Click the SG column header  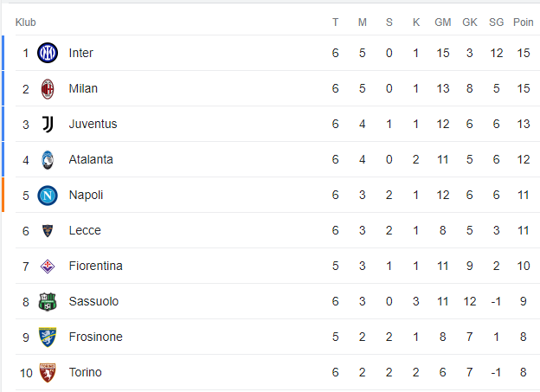click(496, 22)
